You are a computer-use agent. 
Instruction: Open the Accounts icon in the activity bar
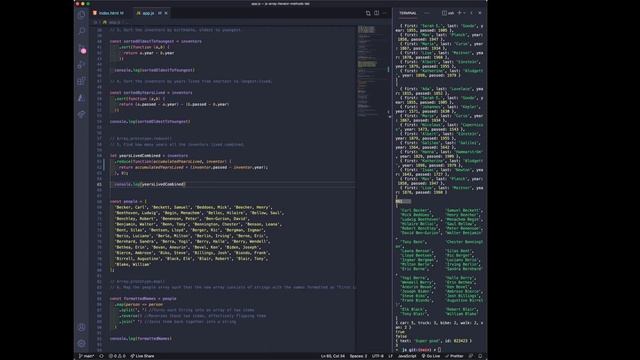click(x=82, y=327)
